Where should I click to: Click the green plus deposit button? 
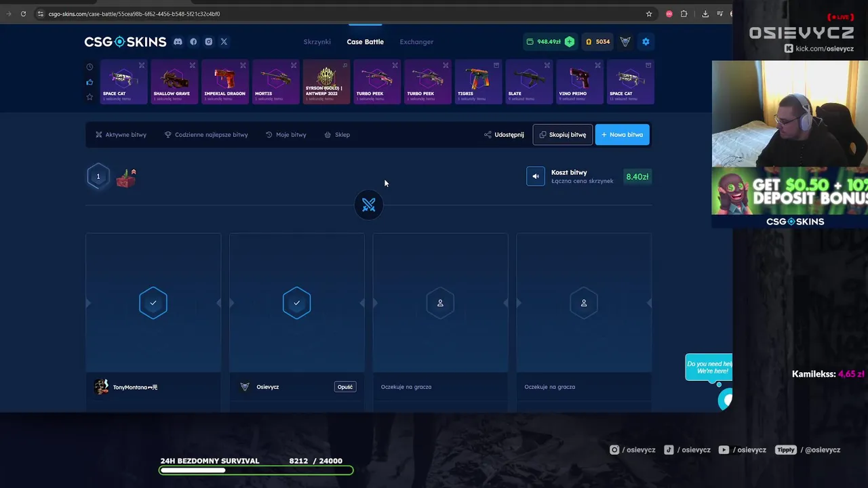click(570, 41)
